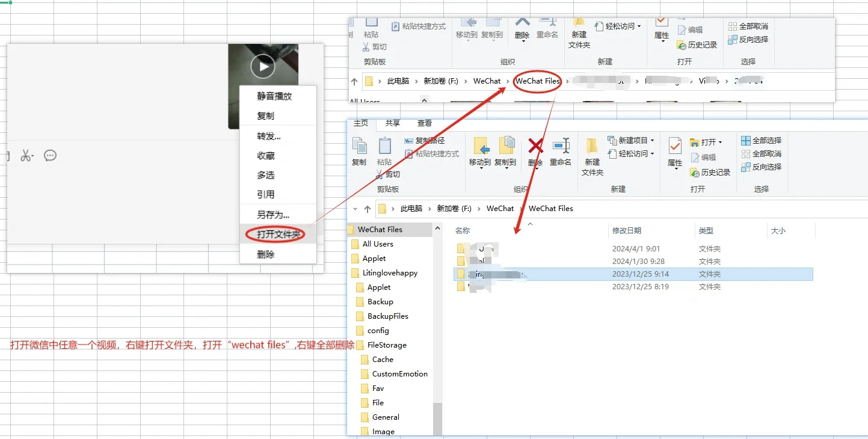Select 引用 from the context menu

(x=266, y=195)
